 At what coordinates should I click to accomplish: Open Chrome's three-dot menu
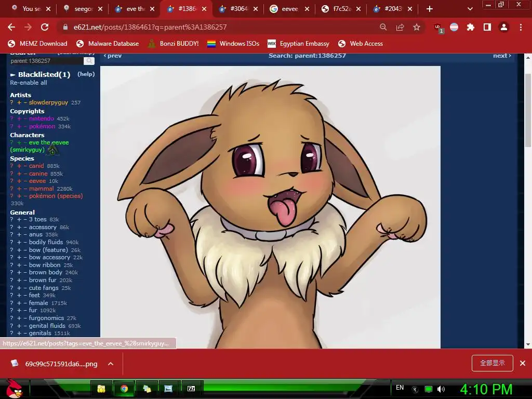tap(521, 27)
